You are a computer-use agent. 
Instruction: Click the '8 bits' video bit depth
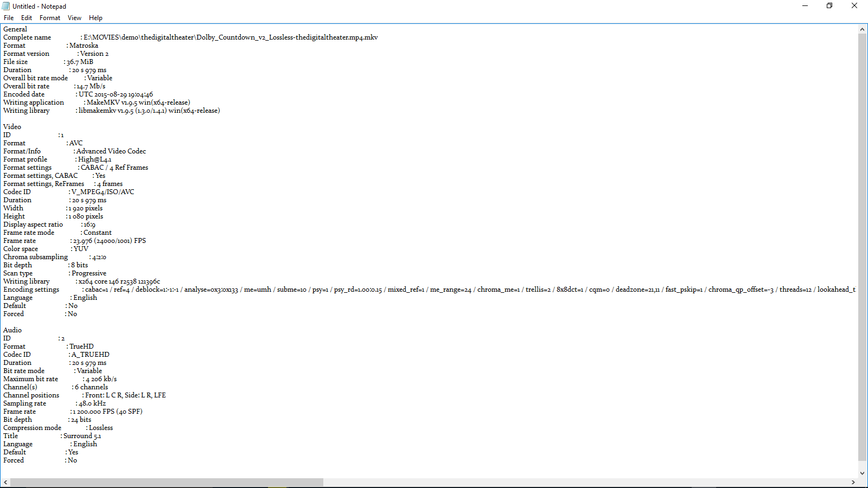pos(79,265)
